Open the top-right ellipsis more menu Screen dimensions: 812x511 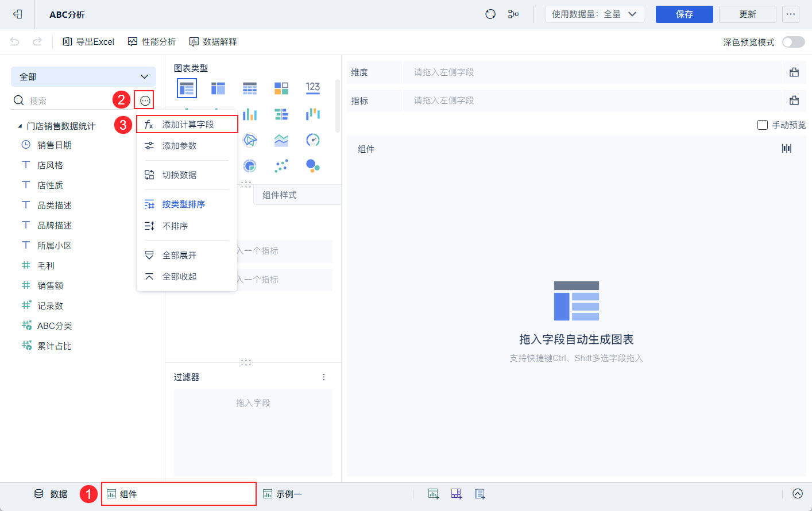pyautogui.click(x=791, y=14)
